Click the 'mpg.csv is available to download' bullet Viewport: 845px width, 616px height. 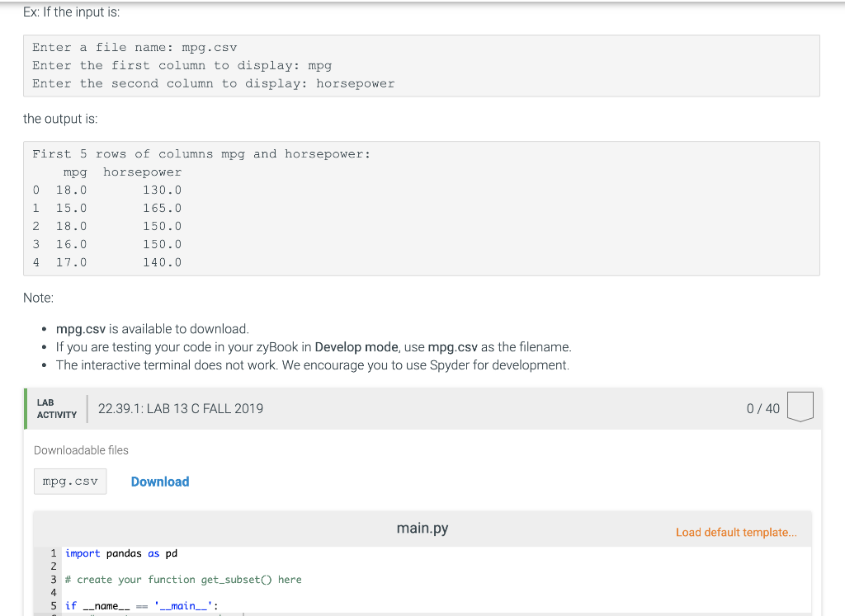point(153,329)
